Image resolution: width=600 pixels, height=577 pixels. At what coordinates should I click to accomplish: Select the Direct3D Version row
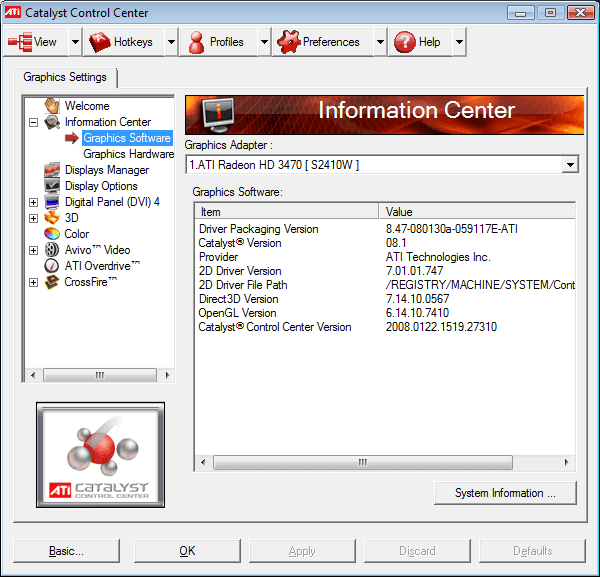click(x=385, y=299)
